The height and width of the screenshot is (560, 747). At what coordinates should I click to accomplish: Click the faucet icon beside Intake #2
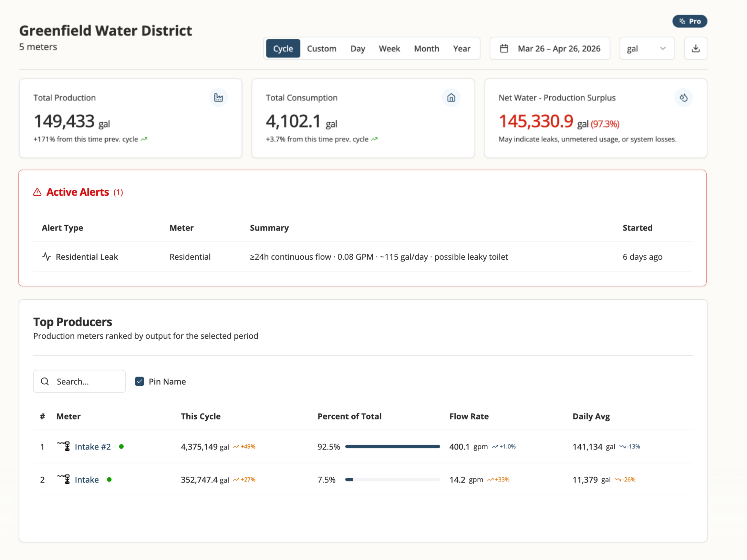64,446
